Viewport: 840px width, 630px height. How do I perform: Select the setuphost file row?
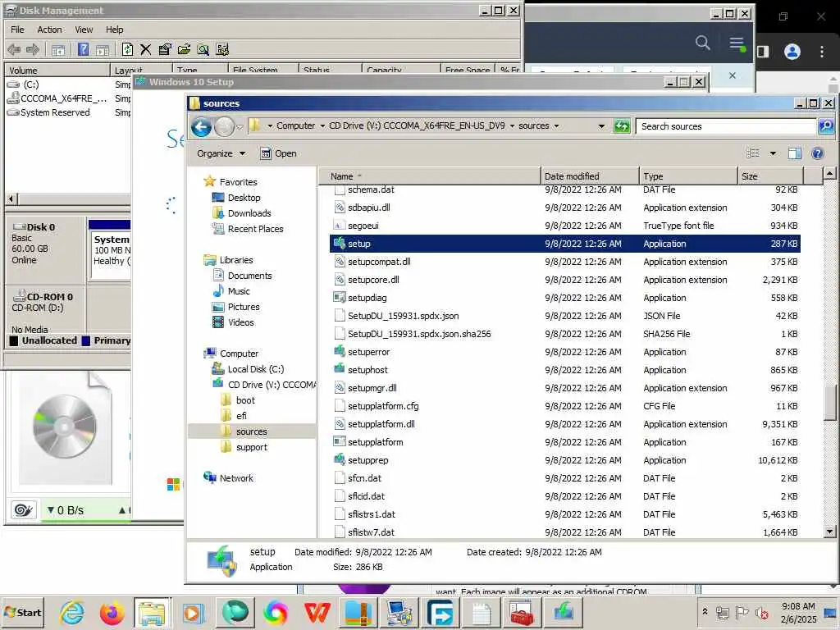[565, 370]
